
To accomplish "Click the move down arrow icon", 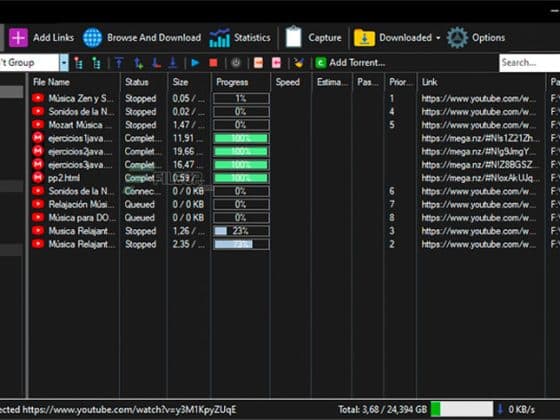I will click(x=156, y=63).
